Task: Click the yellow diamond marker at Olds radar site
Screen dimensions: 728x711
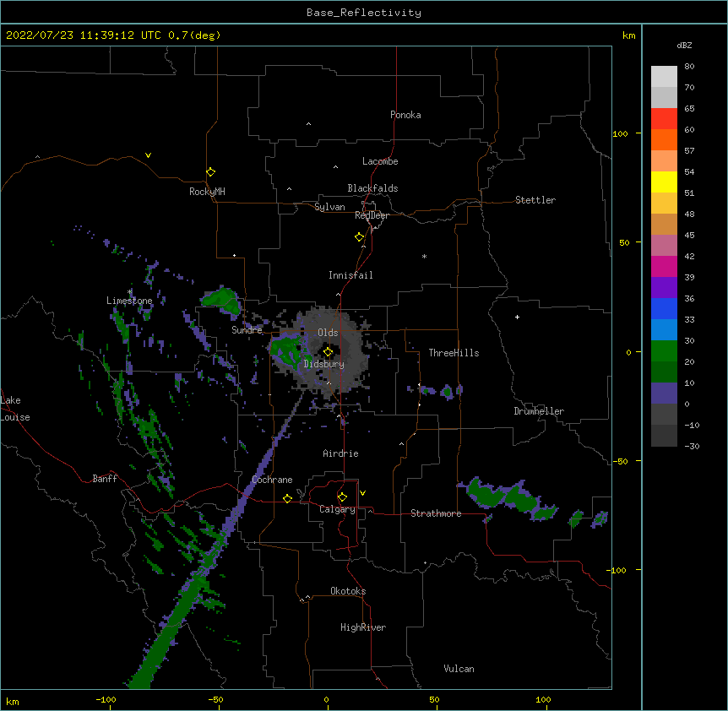Action: (x=328, y=352)
